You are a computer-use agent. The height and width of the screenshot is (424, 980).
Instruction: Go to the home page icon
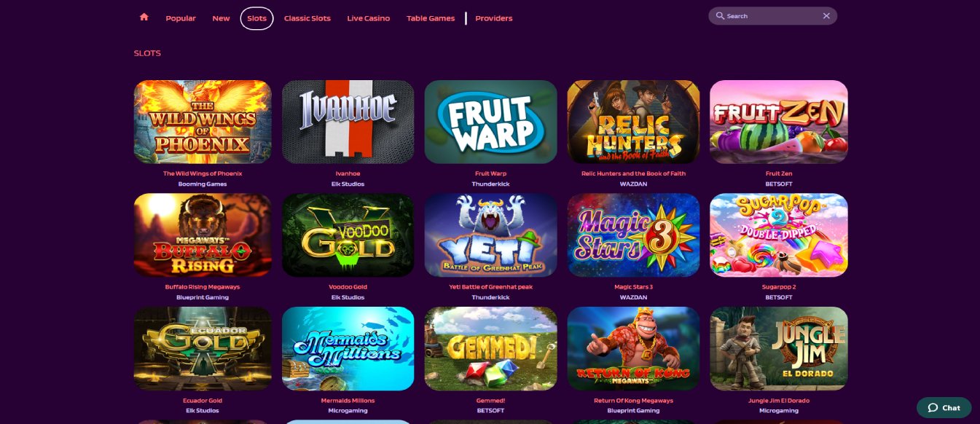144,17
